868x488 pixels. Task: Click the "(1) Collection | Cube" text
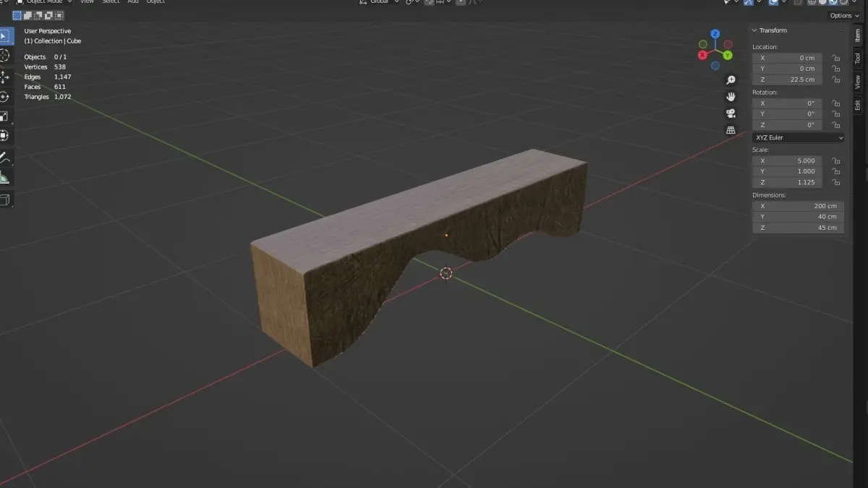[53, 41]
